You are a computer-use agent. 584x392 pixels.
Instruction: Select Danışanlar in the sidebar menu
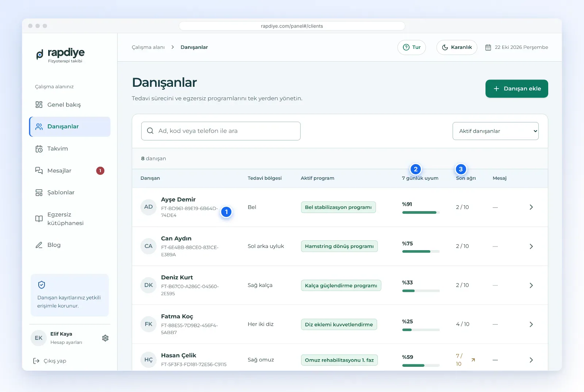click(70, 127)
